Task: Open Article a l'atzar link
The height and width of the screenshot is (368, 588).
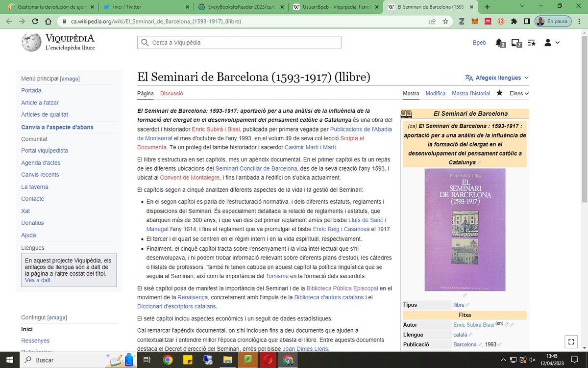Action: [x=39, y=103]
